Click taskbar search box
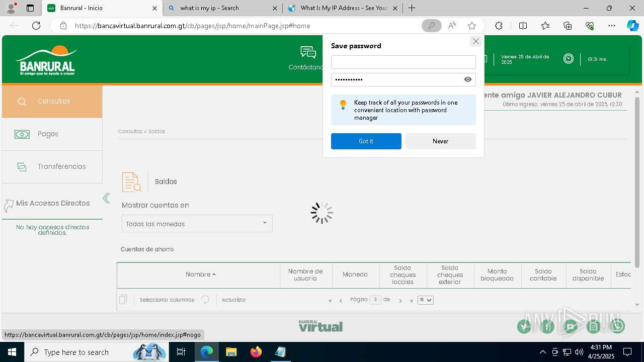 coord(96,352)
